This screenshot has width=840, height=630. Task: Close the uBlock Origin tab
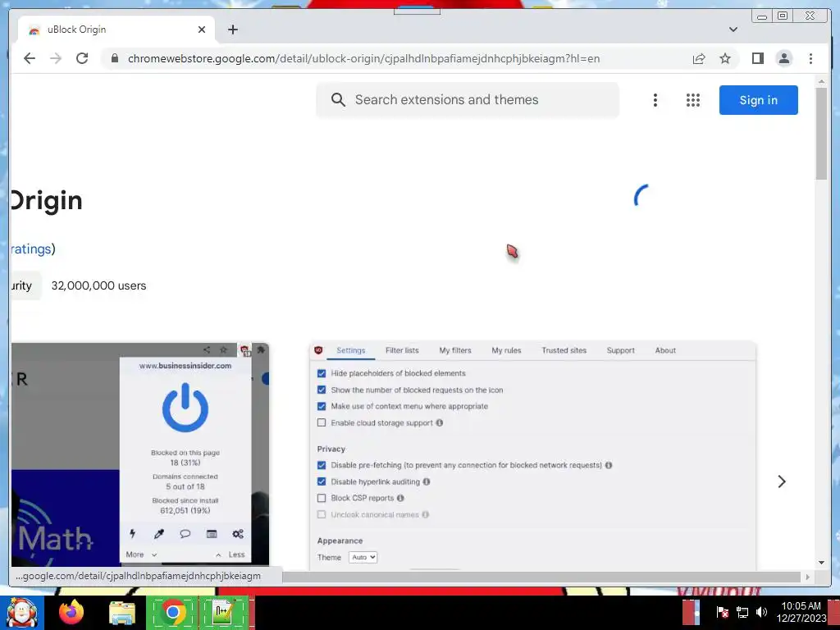pos(202,30)
